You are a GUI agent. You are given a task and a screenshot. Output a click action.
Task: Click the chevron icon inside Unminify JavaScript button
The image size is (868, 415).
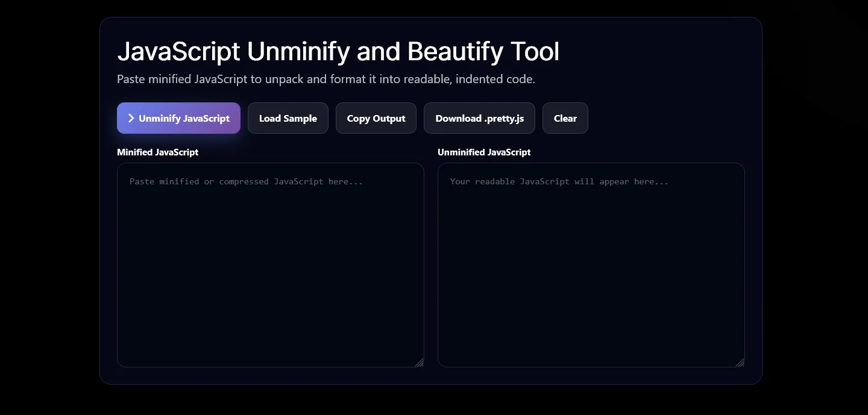tap(131, 118)
